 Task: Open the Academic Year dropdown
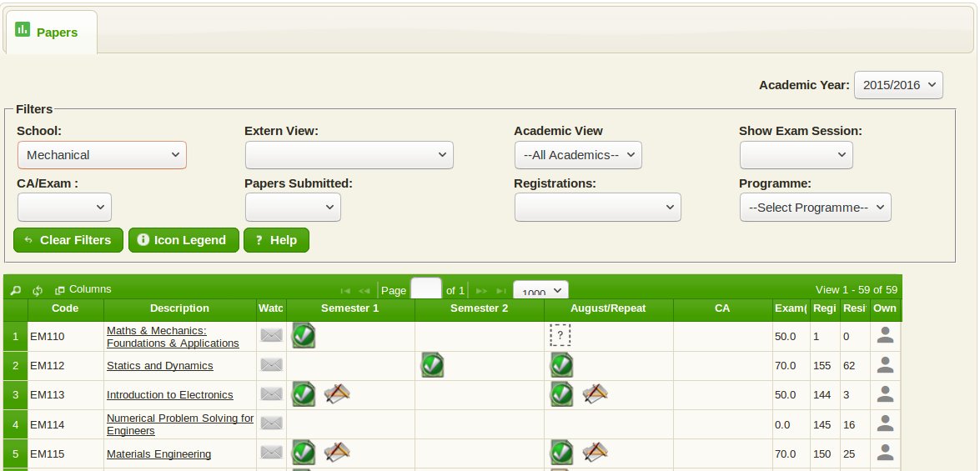coord(897,85)
